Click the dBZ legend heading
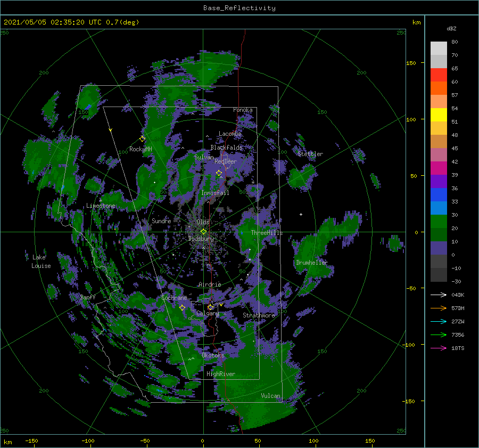The height and width of the screenshot is (448, 479). [x=451, y=28]
